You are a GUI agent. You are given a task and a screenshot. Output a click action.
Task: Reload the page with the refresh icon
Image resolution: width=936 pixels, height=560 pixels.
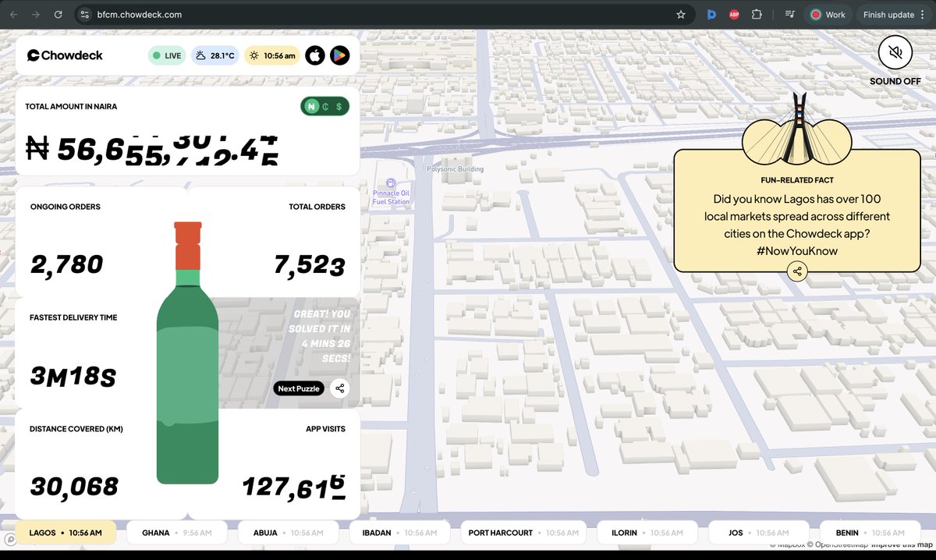58,14
